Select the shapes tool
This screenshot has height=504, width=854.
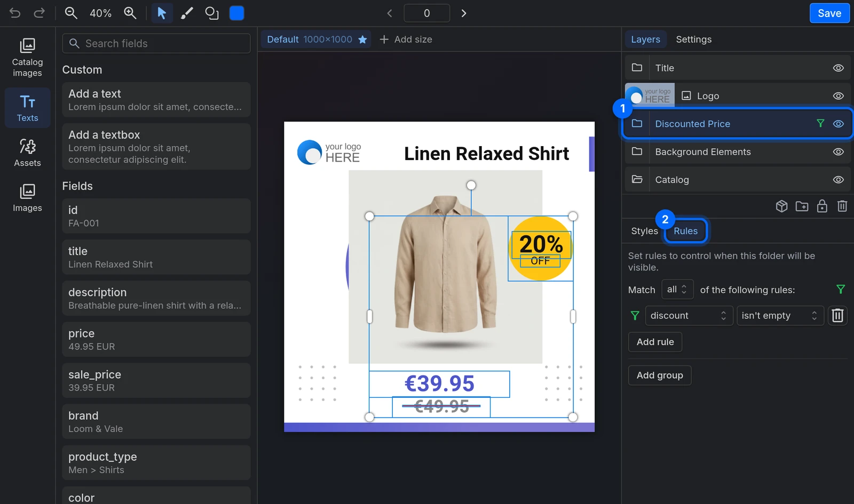click(x=212, y=13)
